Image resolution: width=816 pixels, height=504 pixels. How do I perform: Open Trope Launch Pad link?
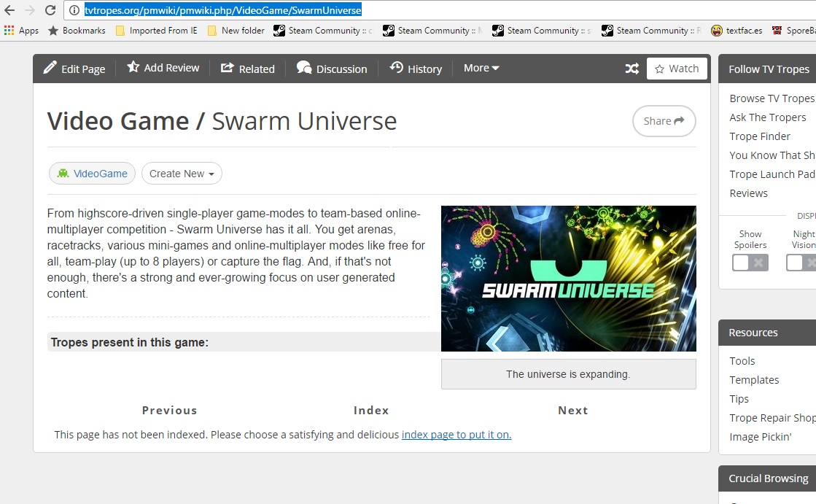coord(772,174)
